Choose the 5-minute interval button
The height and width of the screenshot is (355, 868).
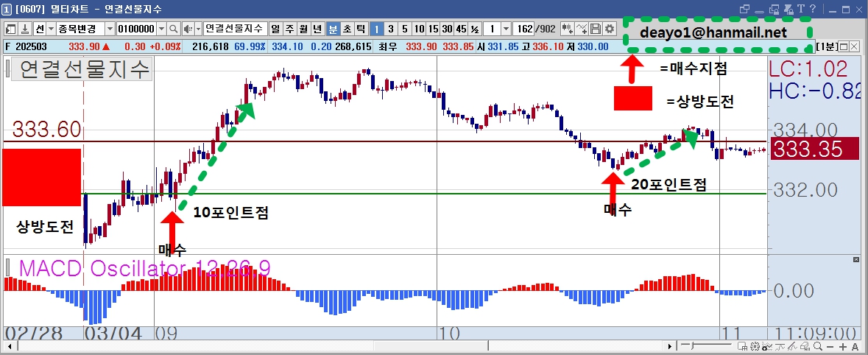pos(405,29)
